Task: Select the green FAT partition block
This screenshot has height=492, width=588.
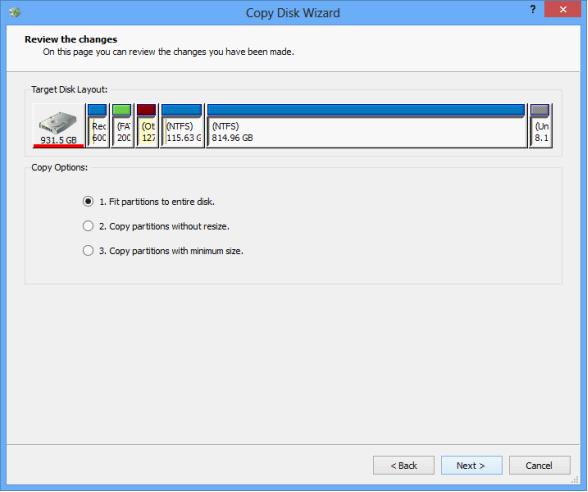Action: click(122, 126)
